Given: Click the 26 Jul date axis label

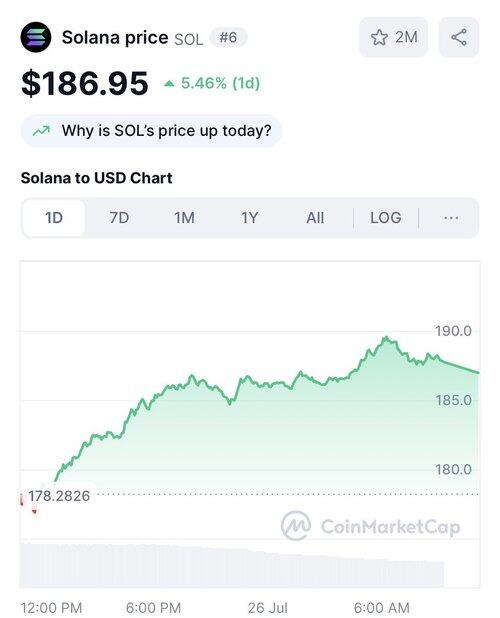Looking at the screenshot, I should [x=268, y=608].
